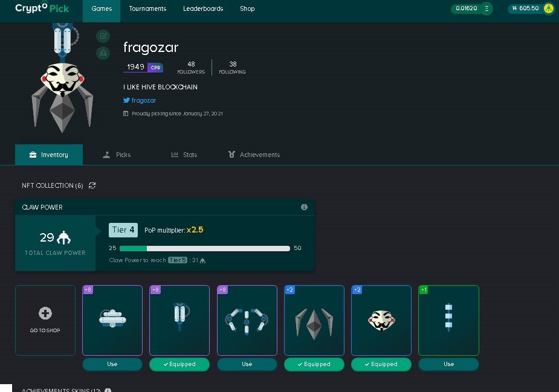This screenshot has width=559, height=392.
Task: Click the fragozar avatar claw image
Action: point(62,79)
